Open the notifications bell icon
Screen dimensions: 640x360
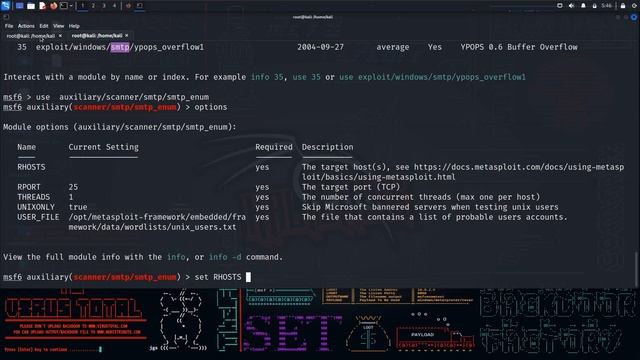(583, 6)
